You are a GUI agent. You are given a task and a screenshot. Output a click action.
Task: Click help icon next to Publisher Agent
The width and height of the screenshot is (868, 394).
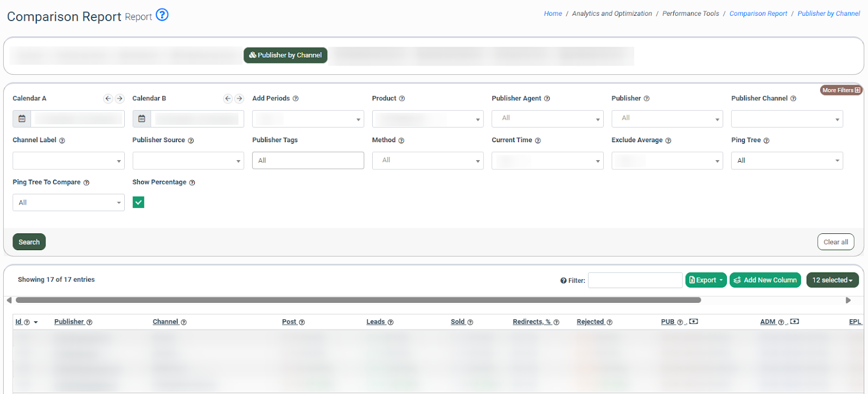click(x=547, y=99)
